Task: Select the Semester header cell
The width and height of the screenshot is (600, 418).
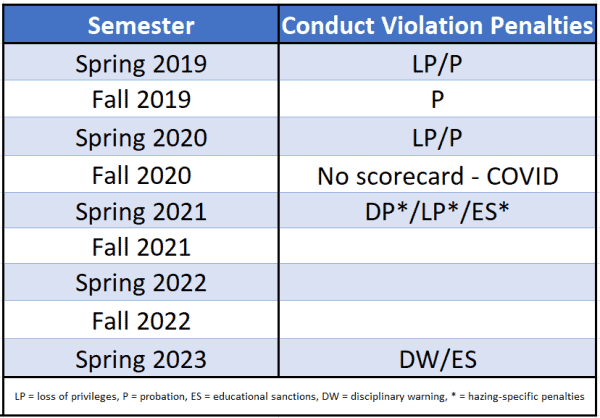Action: tap(141, 25)
